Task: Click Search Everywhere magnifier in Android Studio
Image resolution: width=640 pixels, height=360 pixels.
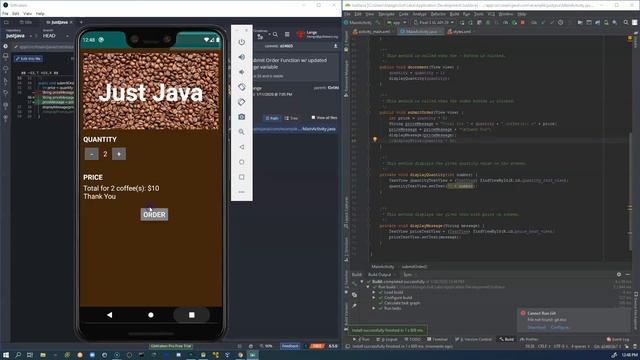Action: [x=626, y=22]
